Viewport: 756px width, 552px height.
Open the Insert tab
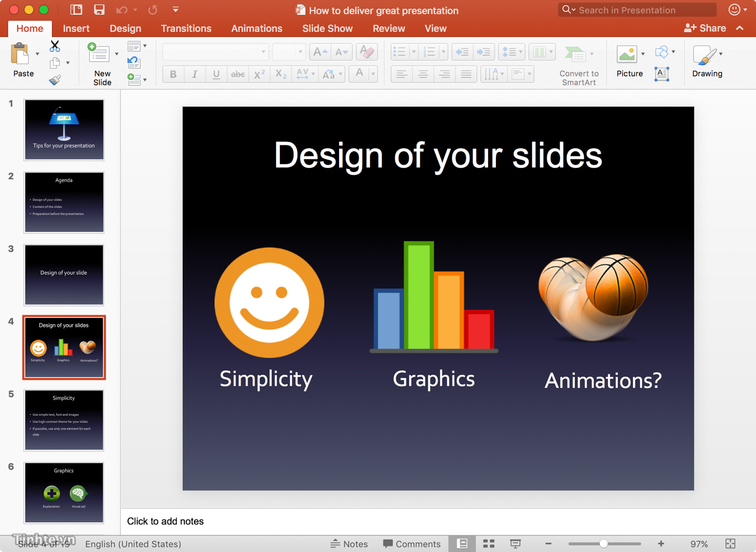coord(76,28)
